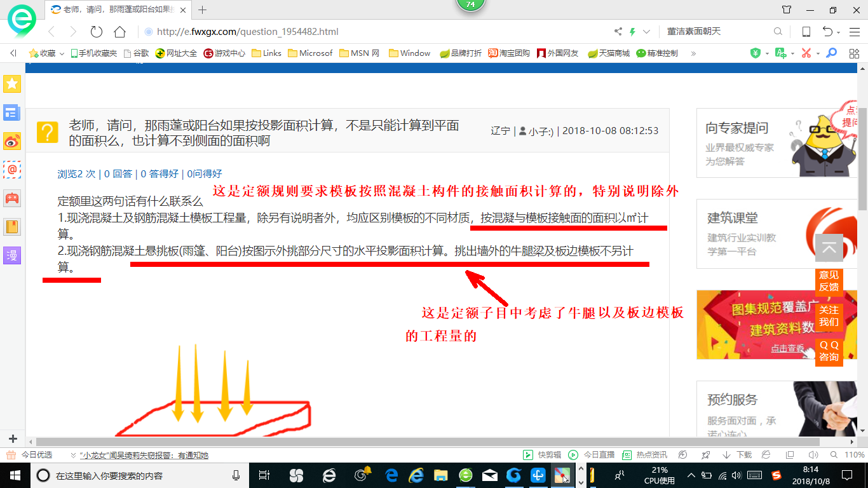
Task: Open the mobile device icon in toolbar
Action: point(806,32)
